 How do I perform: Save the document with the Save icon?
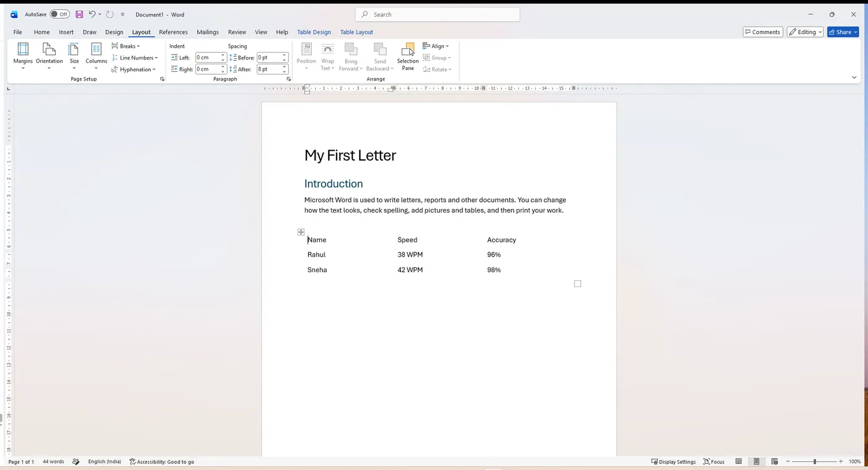[x=79, y=14]
